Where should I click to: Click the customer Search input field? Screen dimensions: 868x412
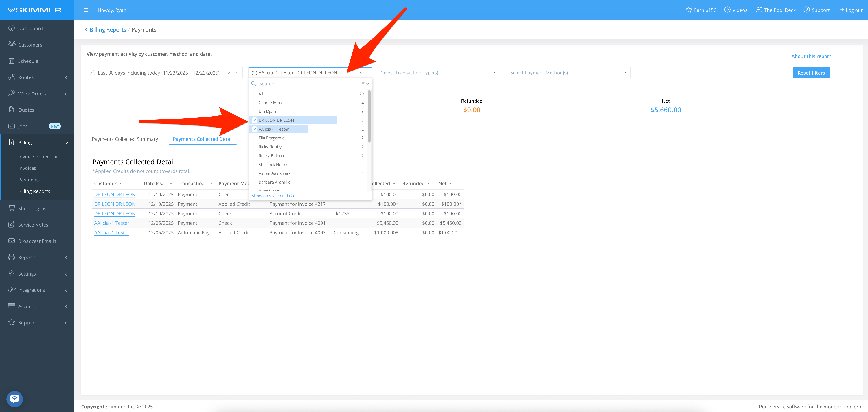(x=307, y=84)
